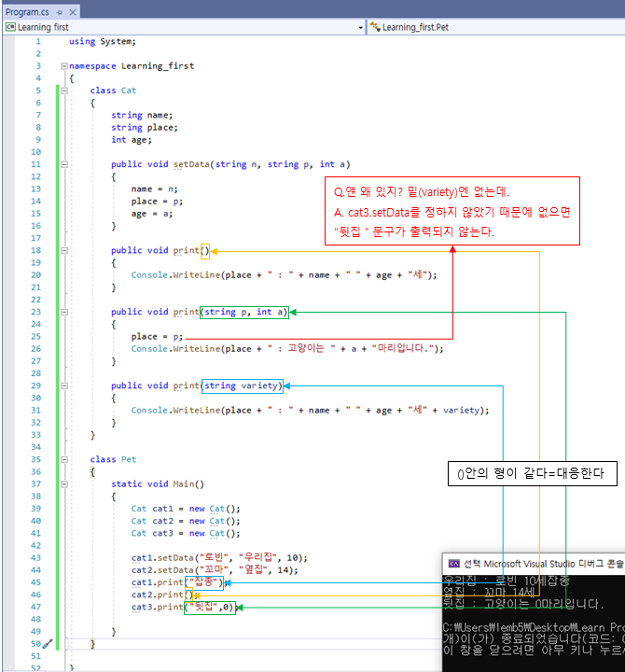Click console output '고양이는 0마리입니다.'
The image size is (625, 672).
tap(544, 604)
